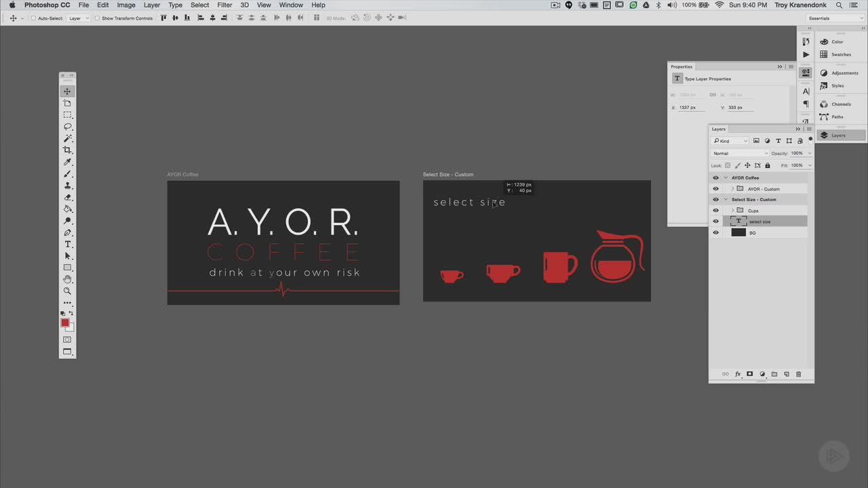Image resolution: width=868 pixels, height=488 pixels.
Task: Click the Lock all padlock icon
Action: click(768, 165)
